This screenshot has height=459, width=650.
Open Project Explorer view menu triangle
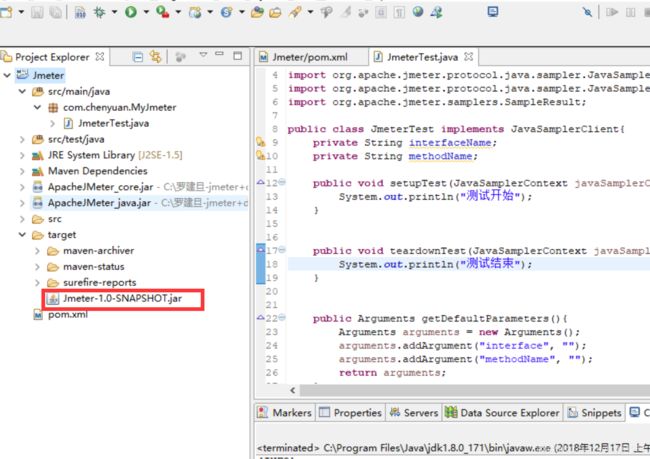(x=203, y=55)
